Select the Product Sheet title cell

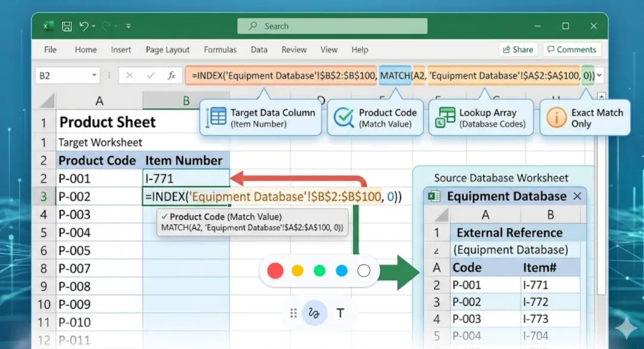point(107,122)
